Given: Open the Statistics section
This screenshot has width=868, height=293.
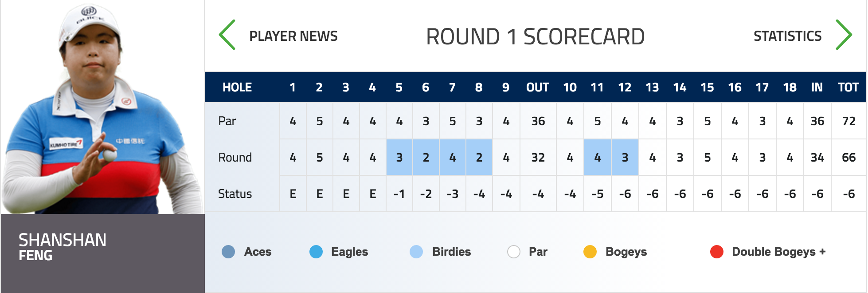Looking at the screenshot, I should (x=788, y=36).
